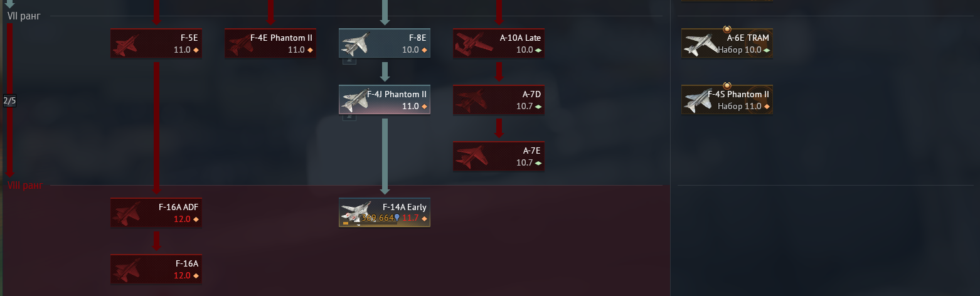
Task: Select the F-5E aircraft card
Action: [156, 43]
